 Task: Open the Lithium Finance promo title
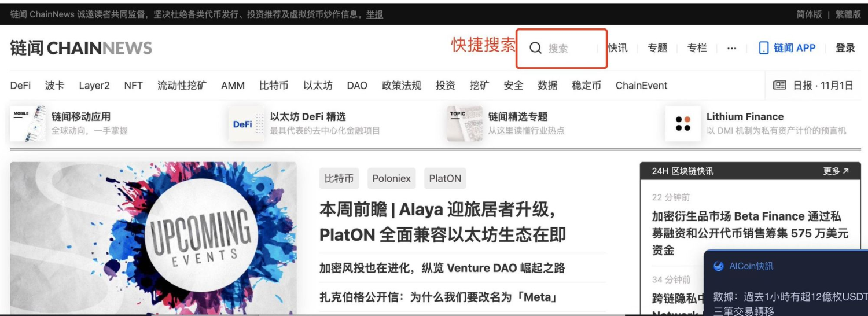[x=745, y=117]
